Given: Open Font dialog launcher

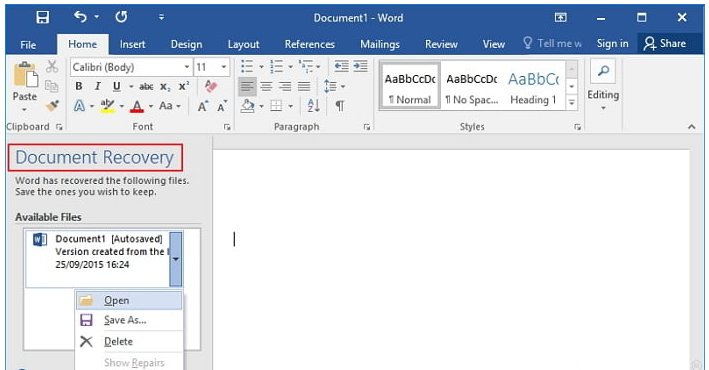Looking at the screenshot, I should [x=227, y=128].
